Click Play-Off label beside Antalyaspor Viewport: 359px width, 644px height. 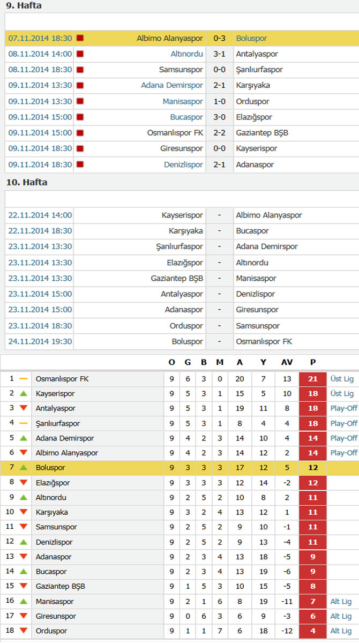pos(344,408)
